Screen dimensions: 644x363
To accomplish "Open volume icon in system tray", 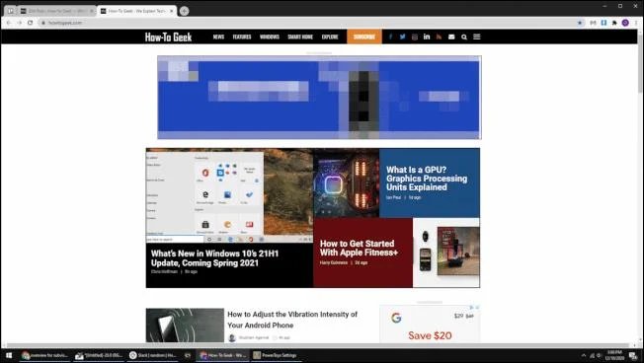I will 600,356.
